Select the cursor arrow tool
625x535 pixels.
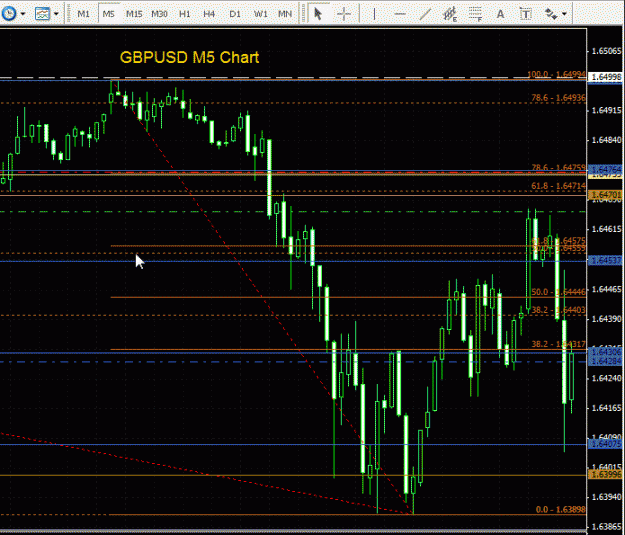(x=318, y=14)
